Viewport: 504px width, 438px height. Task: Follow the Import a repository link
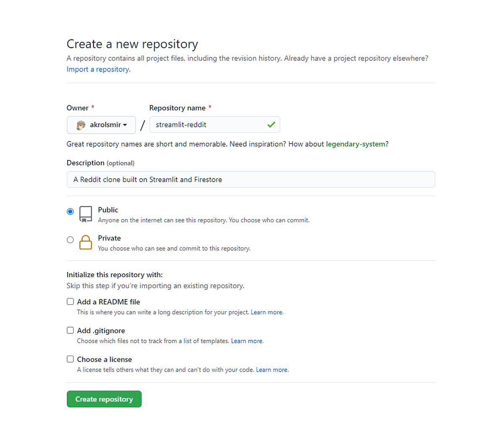pos(98,69)
